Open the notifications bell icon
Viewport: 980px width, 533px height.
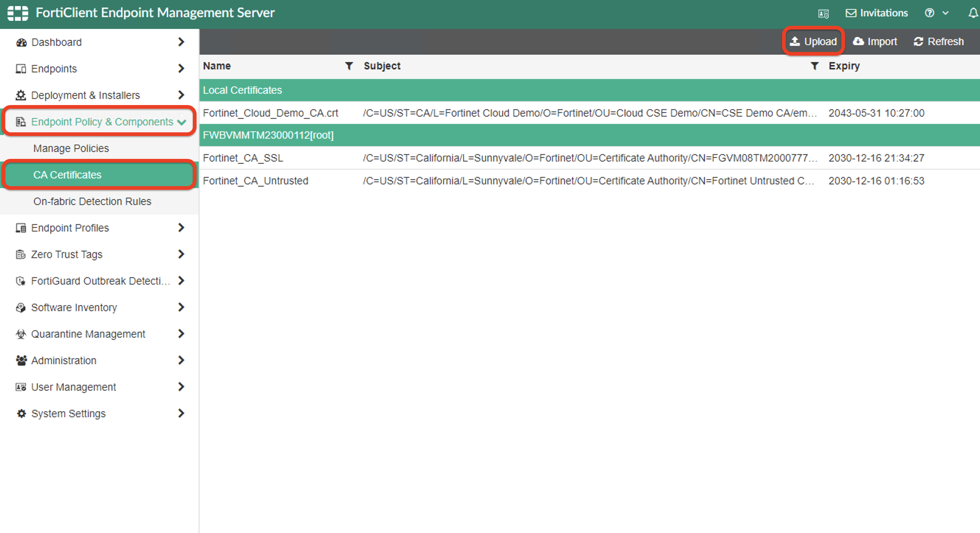point(973,13)
